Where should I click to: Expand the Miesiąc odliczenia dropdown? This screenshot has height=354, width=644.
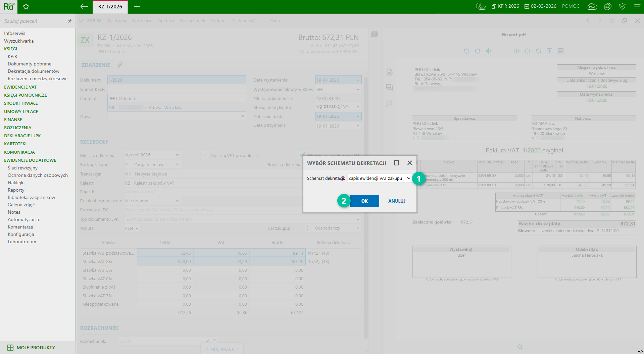(x=177, y=155)
